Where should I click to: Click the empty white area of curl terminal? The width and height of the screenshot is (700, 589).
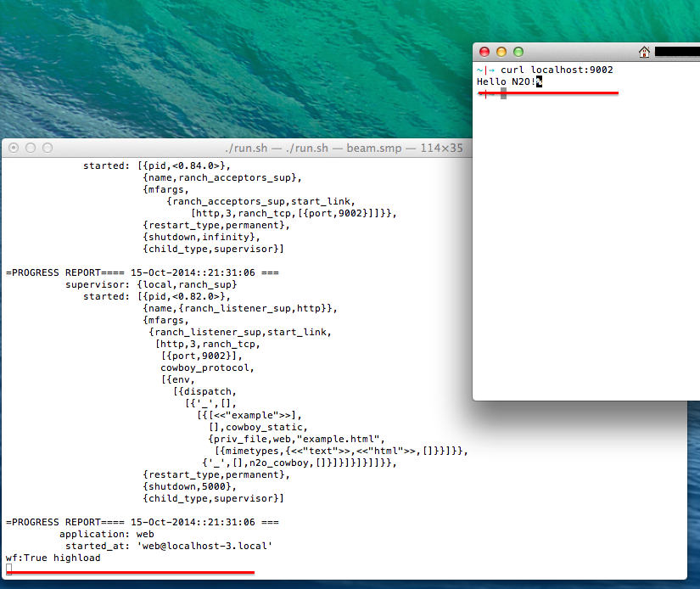pos(585,255)
